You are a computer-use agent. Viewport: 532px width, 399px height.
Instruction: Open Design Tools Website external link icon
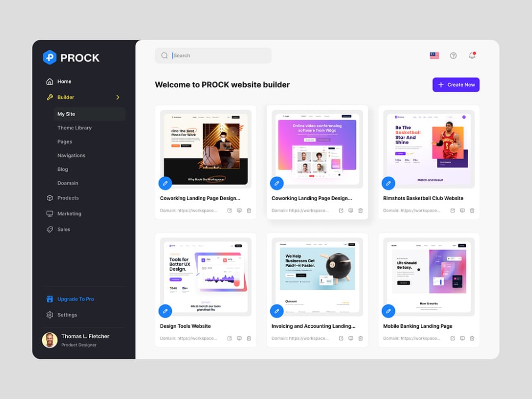point(229,338)
